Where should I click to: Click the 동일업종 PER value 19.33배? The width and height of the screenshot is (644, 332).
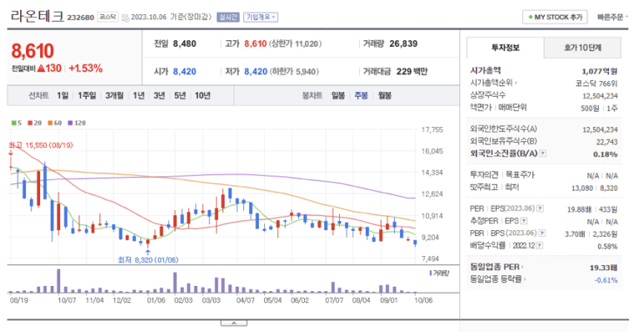pyautogui.click(x=604, y=268)
